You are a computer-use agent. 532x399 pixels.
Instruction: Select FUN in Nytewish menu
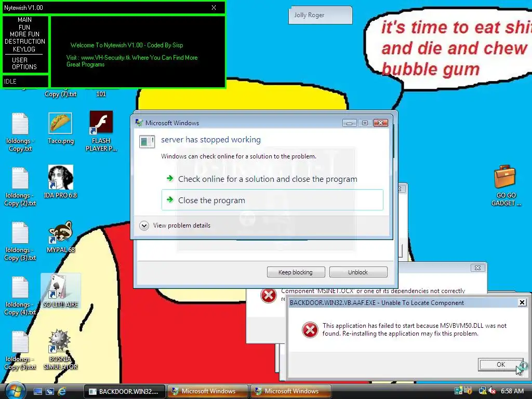[x=24, y=27]
